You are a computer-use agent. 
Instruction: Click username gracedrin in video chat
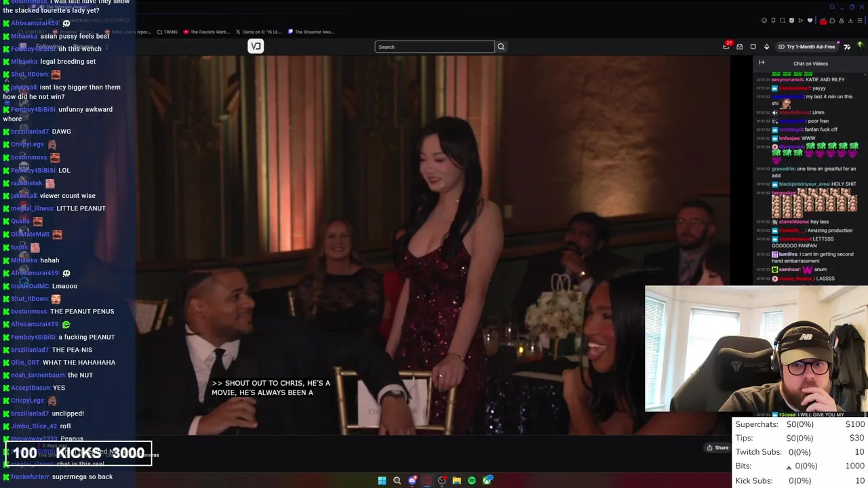pyautogui.click(x=783, y=169)
